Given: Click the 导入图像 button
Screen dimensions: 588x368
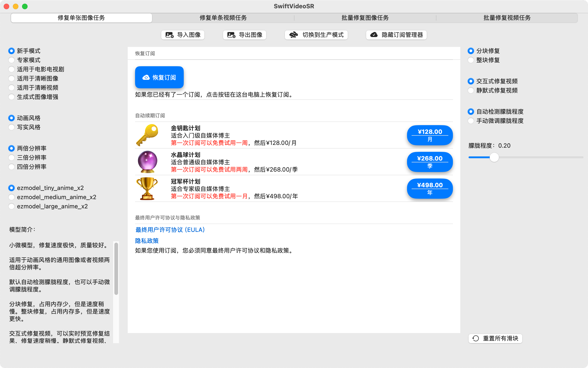Looking at the screenshot, I should pos(183,35).
